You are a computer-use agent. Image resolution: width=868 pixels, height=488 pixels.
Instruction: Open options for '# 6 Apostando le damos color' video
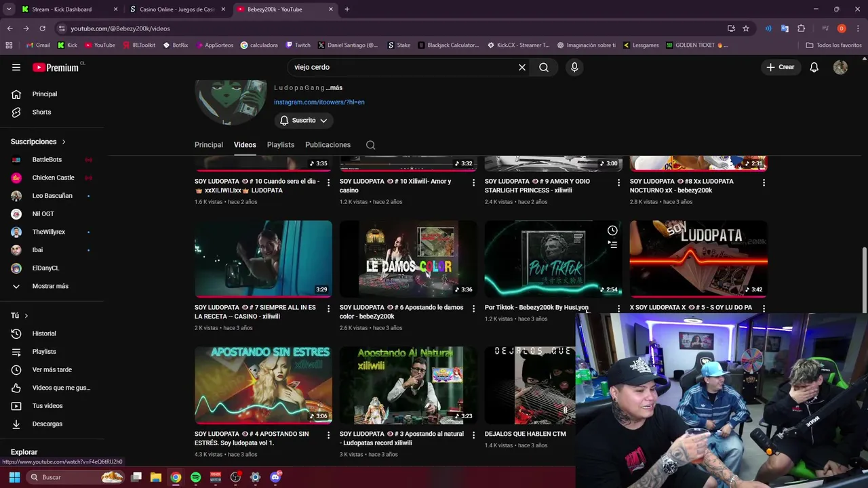[474, 308]
